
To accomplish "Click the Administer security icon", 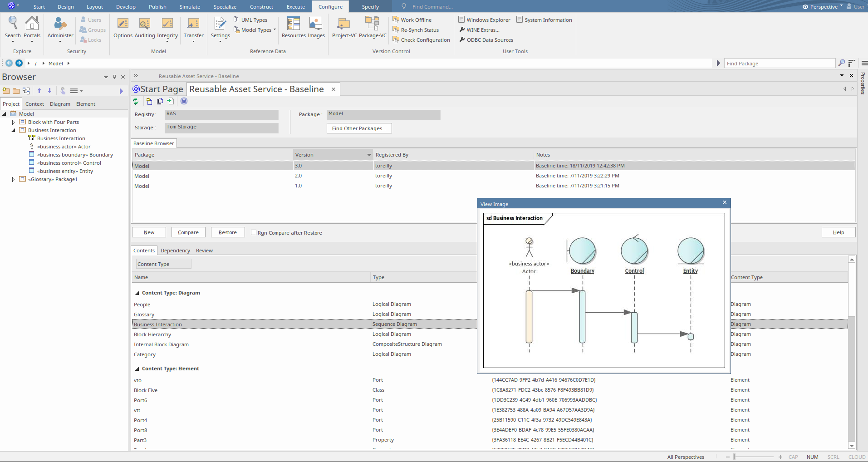I will pyautogui.click(x=60, y=24).
